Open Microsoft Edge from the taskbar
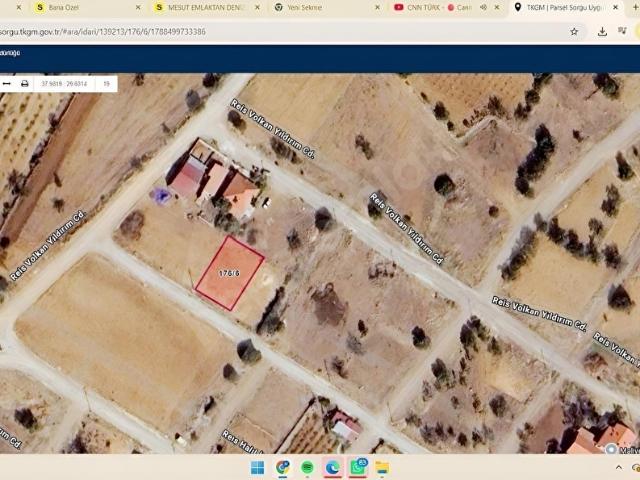This screenshot has width=640, height=480. click(x=333, y=468)
